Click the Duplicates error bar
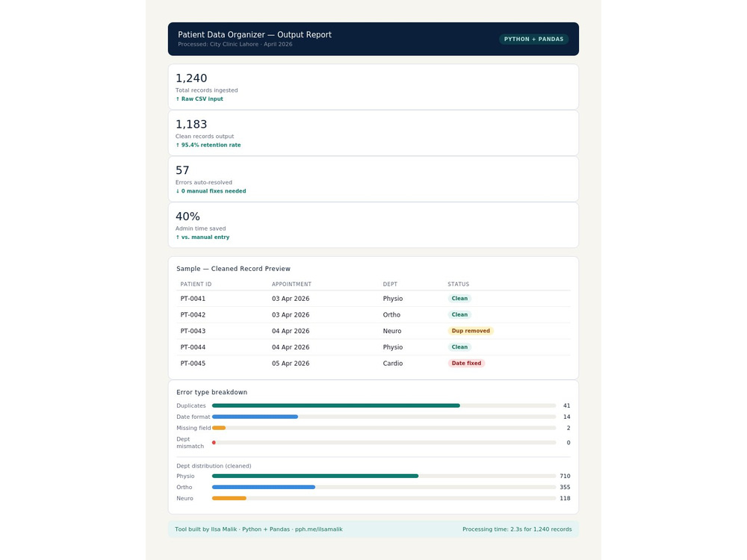 point(336,405)
